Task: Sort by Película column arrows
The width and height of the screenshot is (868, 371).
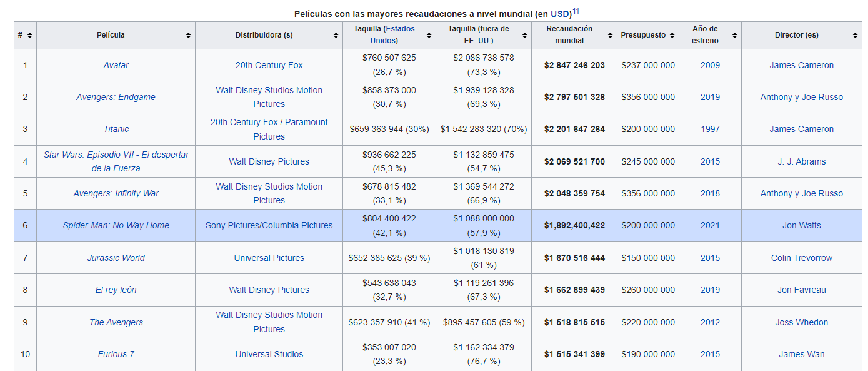Action: [188, 35]
